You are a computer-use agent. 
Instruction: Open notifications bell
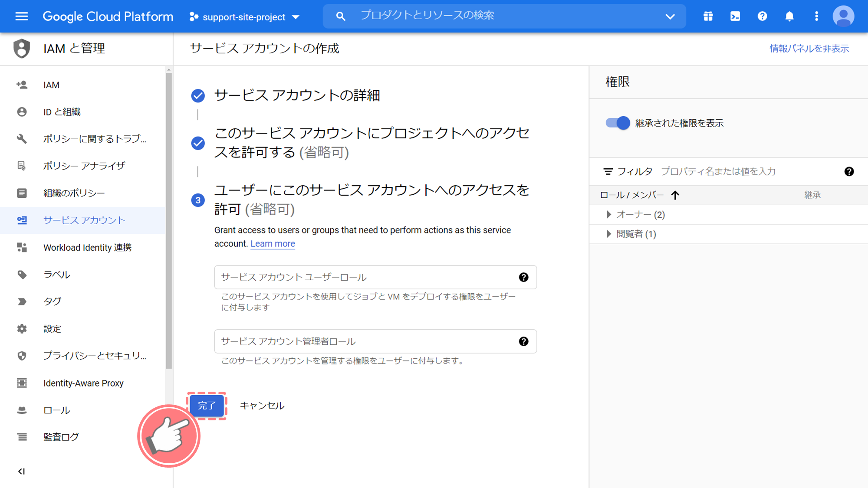coord(789,16)
